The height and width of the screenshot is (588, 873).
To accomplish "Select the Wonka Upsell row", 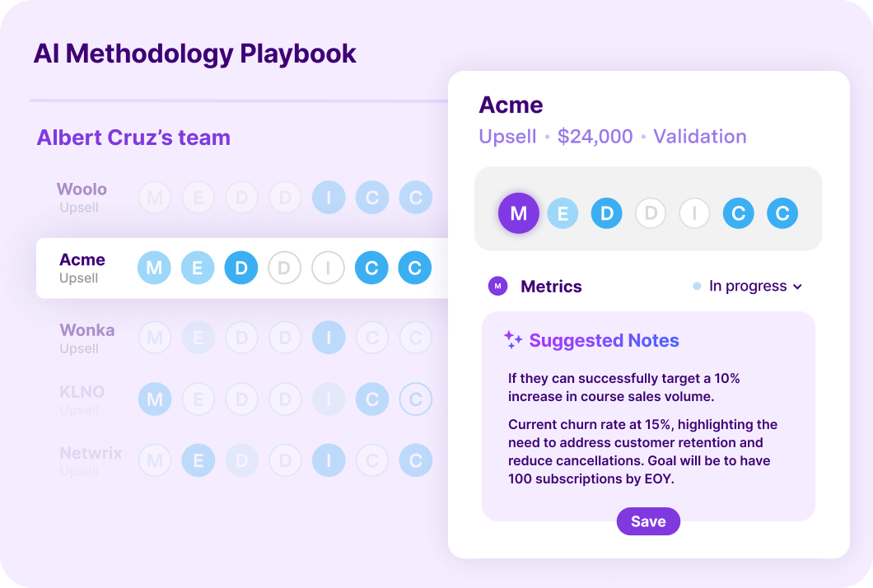I will click(86, 338).
